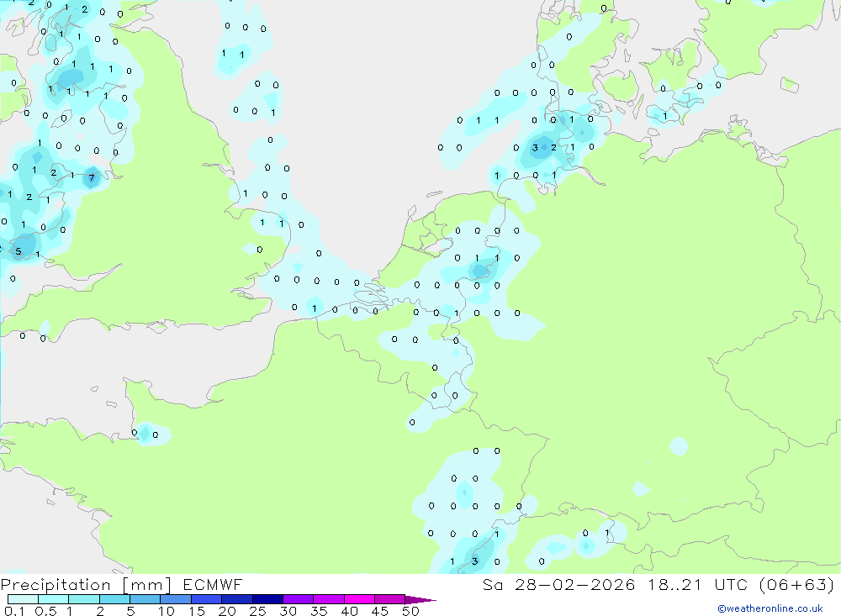Click the '5' precipitation value on map

[19, 251]
